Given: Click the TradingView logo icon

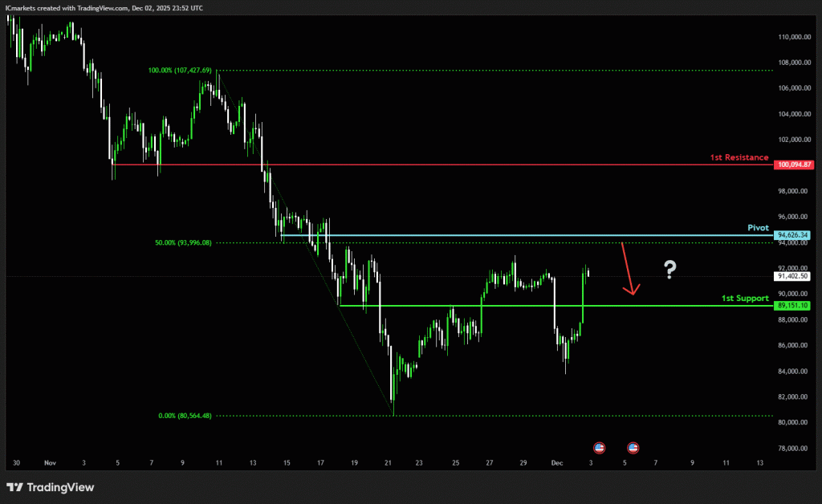Looking at the screenshot, I should pyautogui.click(x=14, y=487).
